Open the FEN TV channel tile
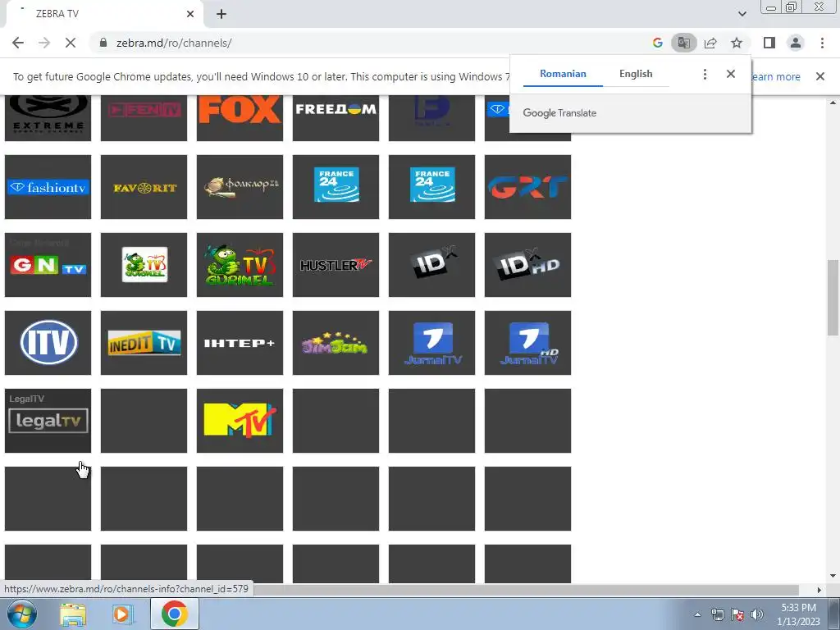 tap(144, 118)
